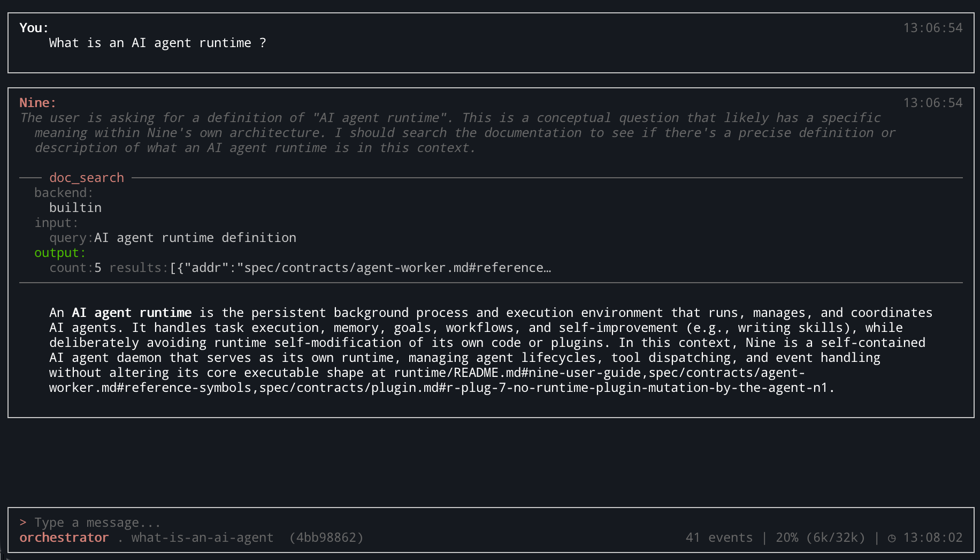Image resolution: width=980 pixels, height=560 pixels.
Task: Click query value 'AI agent runtime definition'
Action: [195, 238]
